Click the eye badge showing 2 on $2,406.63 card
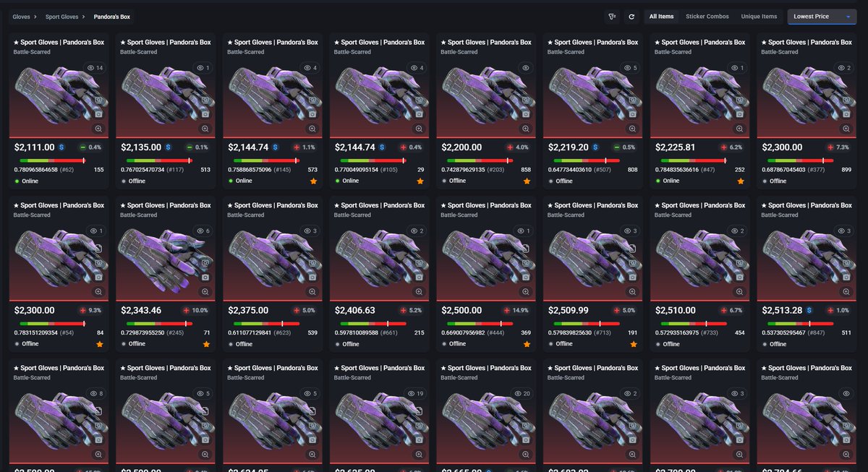The width and height of the screenshot is (868, 472). click(417, 231)
